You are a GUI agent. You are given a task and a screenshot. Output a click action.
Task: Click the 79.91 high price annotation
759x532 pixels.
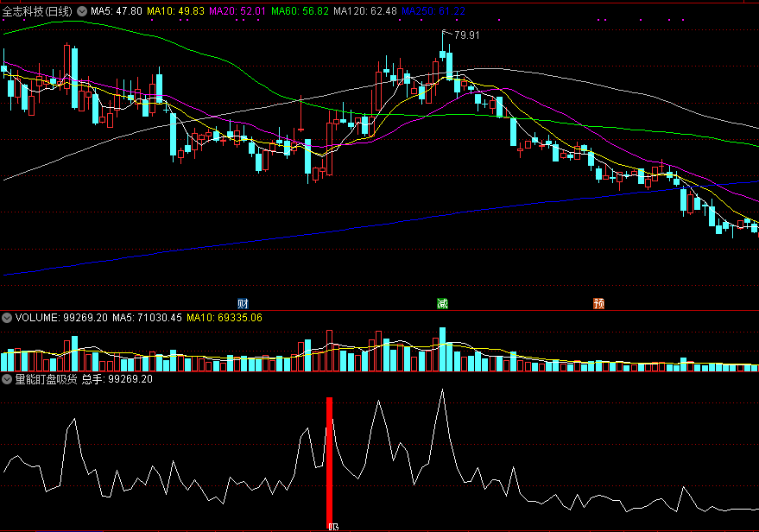pyautogui.click(x=467, y=35)
